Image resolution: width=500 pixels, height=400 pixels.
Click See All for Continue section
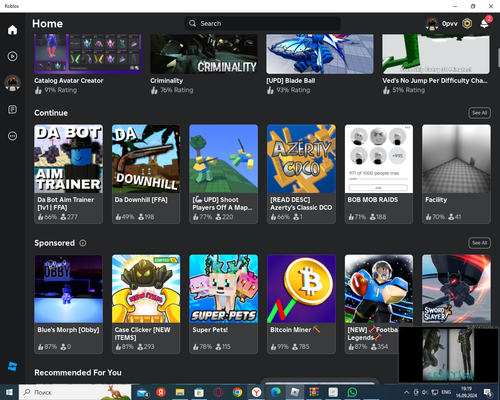[479, 113]
